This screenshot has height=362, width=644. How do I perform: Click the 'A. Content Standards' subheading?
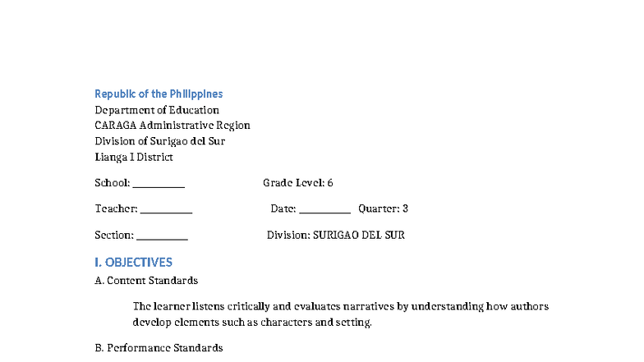click(146, 281)
